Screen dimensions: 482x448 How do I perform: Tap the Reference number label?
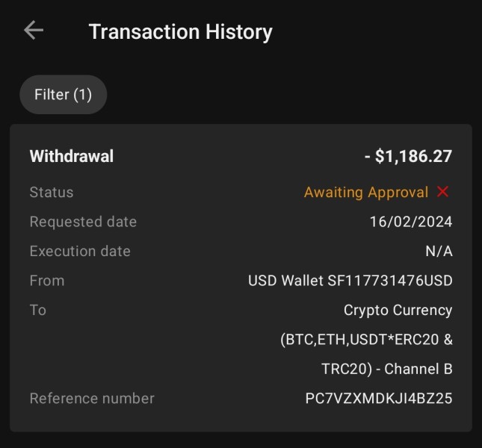click(x=92, y=399)
